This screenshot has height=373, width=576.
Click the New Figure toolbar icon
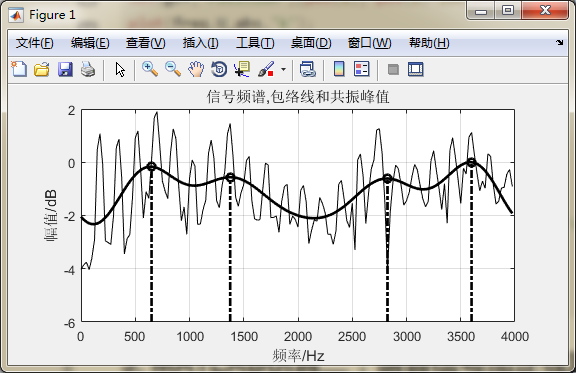click(x=19, y=69)
